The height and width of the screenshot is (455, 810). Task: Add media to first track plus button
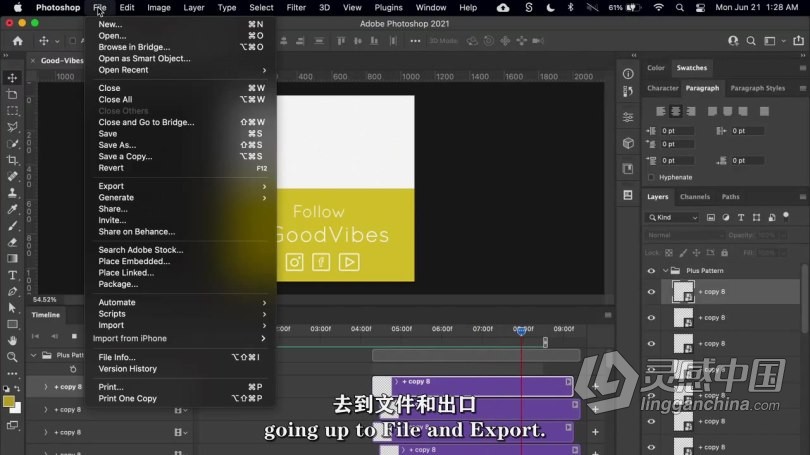[x=596, y=386]
